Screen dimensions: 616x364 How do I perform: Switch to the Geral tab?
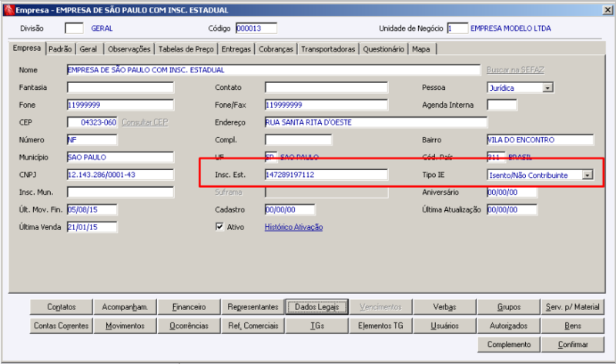pyautogui.click(x=89, y=49)
